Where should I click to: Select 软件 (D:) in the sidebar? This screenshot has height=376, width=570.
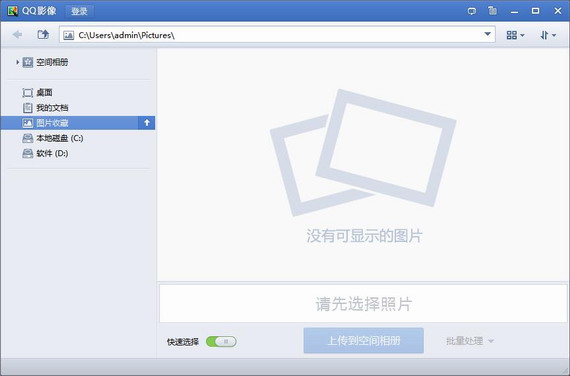52,154
